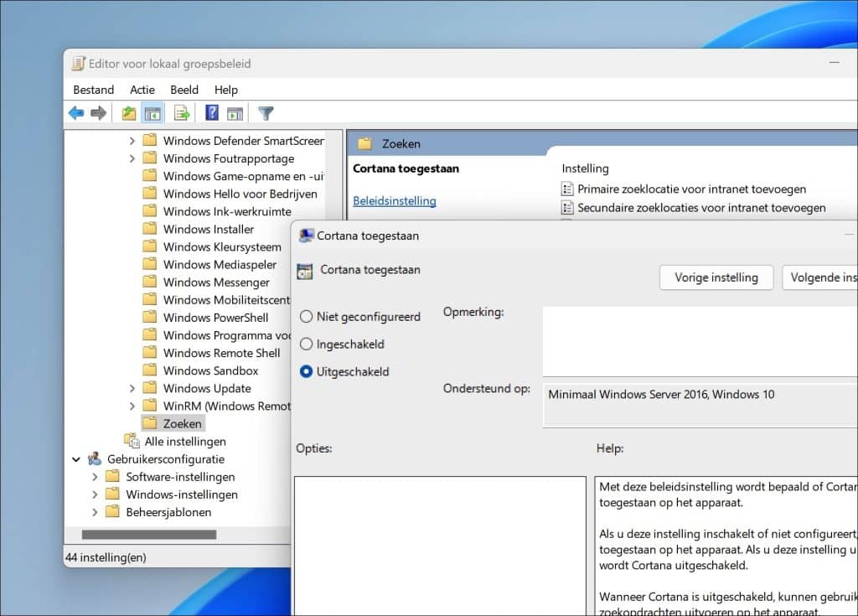Viewport: 858px width, 616px height.
Task: Click the Gebruikersconfiguratie user icon
Action: (x=95, y=458)
